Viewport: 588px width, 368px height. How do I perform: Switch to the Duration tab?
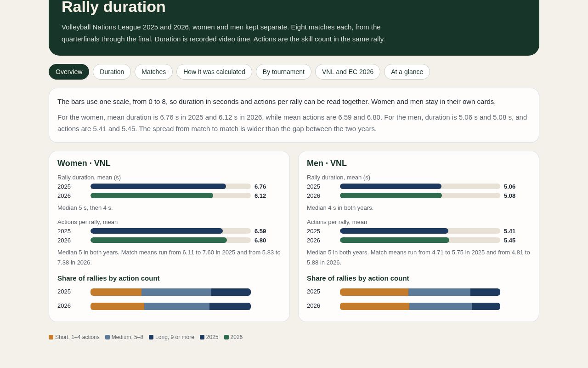[112, 72]
